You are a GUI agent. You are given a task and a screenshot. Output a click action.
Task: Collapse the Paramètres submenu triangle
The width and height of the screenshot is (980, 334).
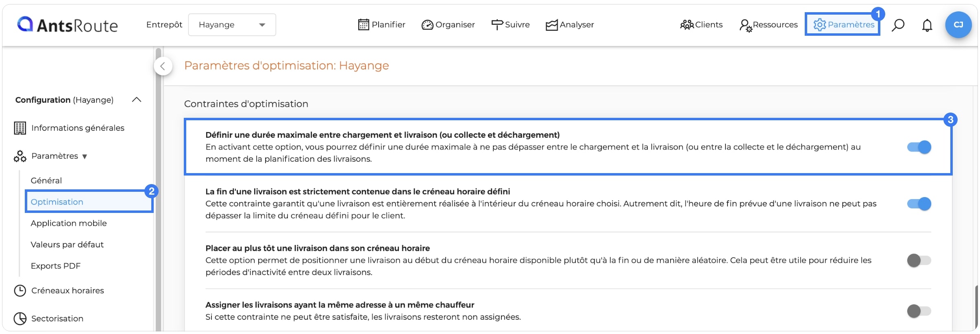click(x=85, y=156)
